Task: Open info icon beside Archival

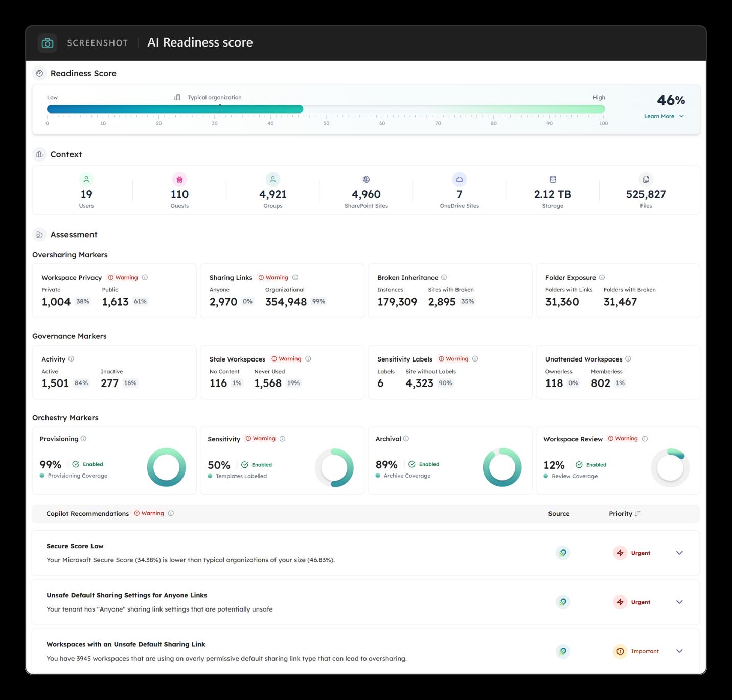Action: (x=406, y=439)
